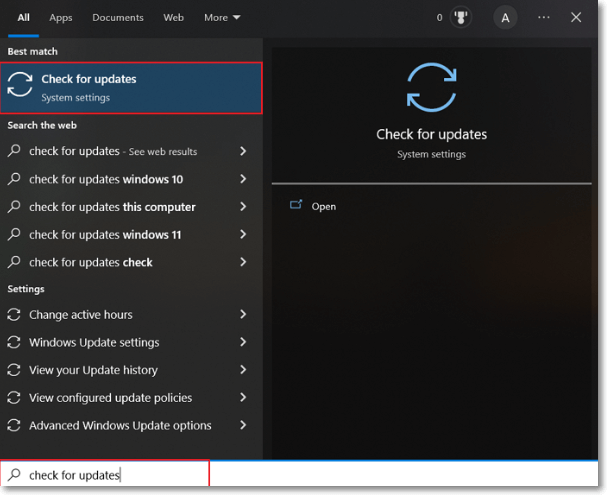Expand arrow next to View configured update policies
The width and height of the screenshot is (607, 495).
[x=243, y=397]
